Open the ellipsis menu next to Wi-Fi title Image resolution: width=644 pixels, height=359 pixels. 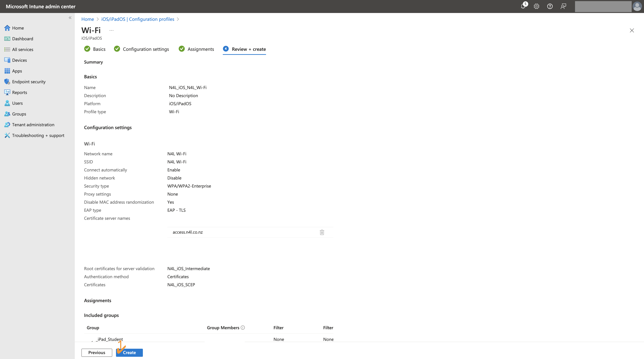coord(111,30)
